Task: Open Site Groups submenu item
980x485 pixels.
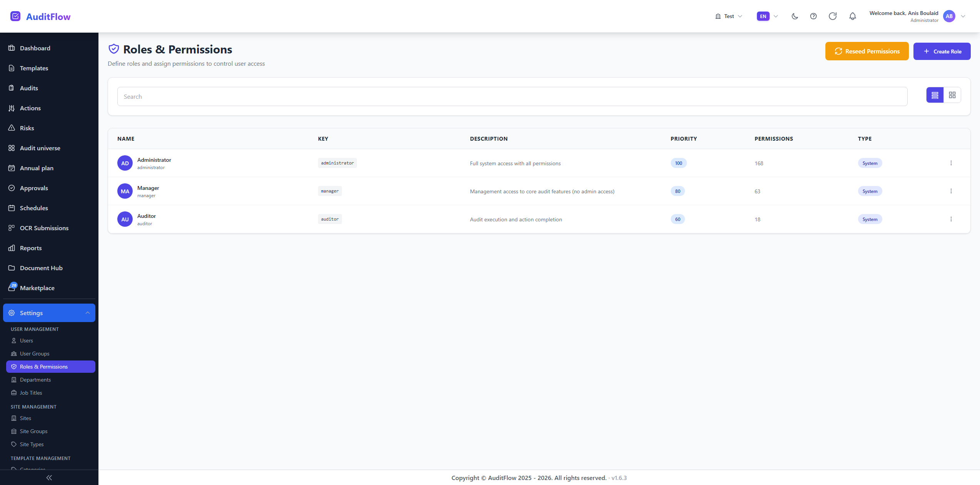Action: click(x=51, y=431)
